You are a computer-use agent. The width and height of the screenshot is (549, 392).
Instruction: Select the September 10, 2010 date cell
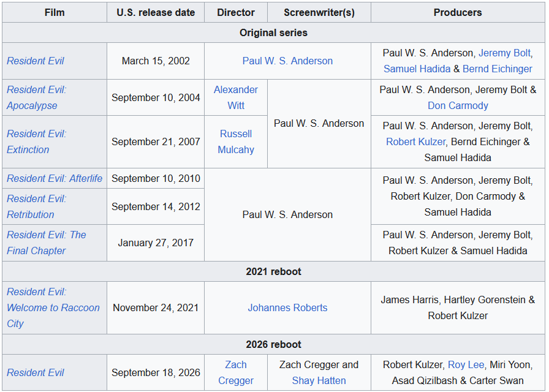point(156,178)
